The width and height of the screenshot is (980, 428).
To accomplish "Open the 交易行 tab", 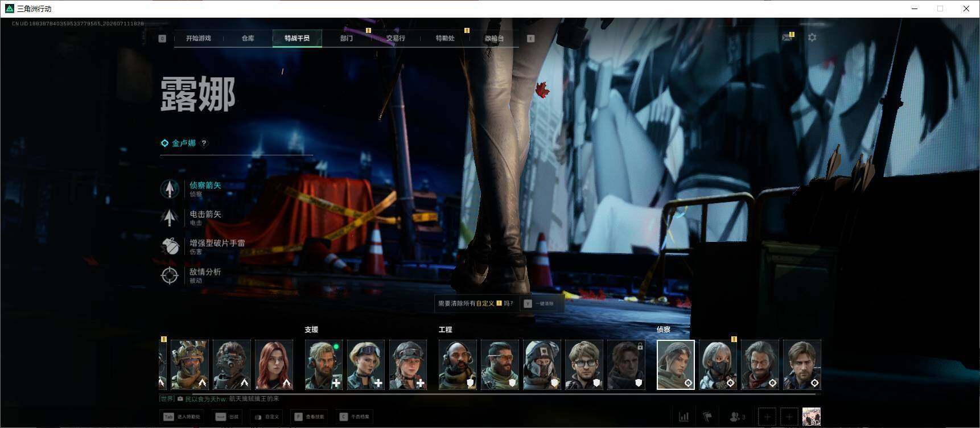I will pyautogui.click(x=396, y=38).
